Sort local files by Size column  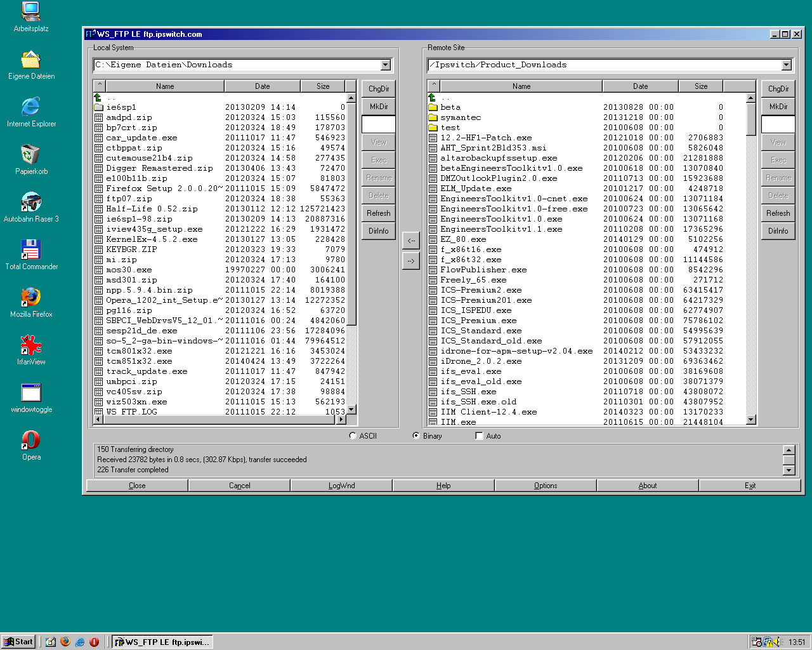pyautogui.click(x=323, y=86)
